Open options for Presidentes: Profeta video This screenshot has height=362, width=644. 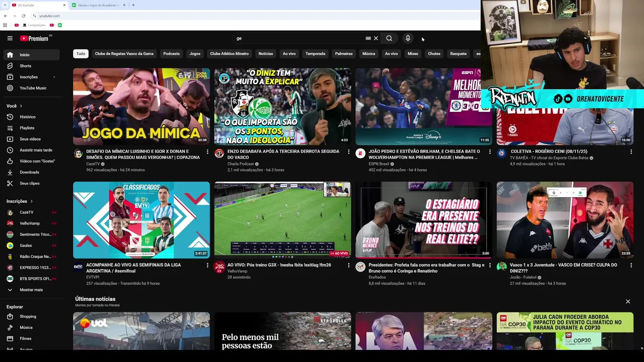point(490,265)
